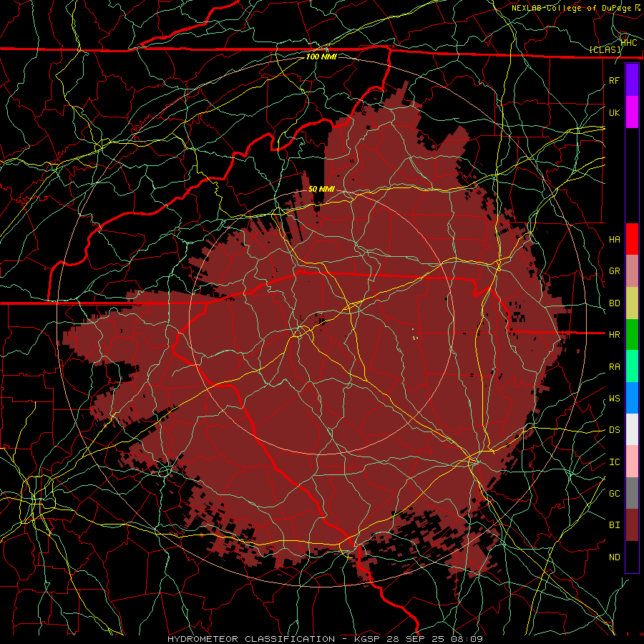Pick the HR green legend swatch
The width and height of the screenshot is (644, 644).
pyautogui.click(x=632, y=334)
